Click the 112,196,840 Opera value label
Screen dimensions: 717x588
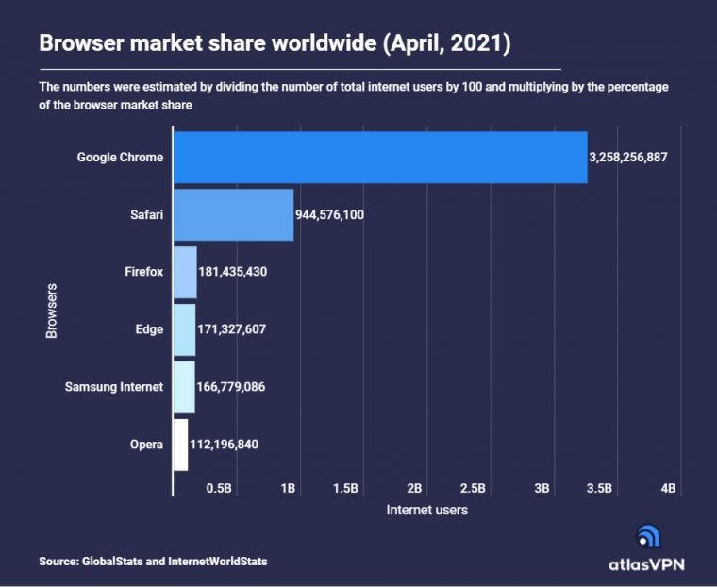pos(231,445)
